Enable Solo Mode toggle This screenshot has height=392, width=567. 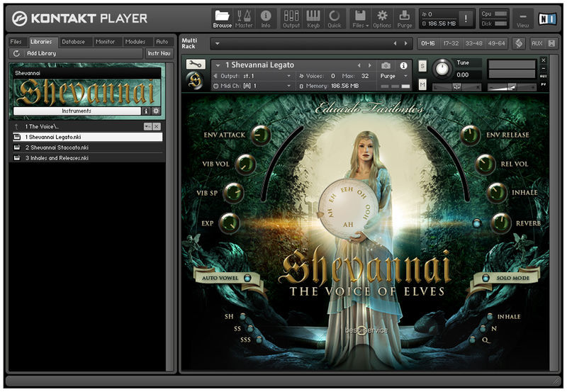click(x=485, y=278)
